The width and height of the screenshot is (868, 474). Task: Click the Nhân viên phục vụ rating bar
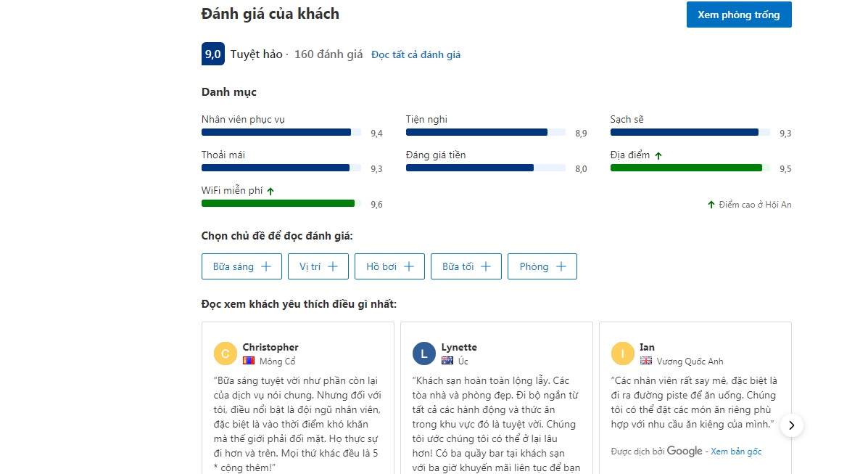281,133
